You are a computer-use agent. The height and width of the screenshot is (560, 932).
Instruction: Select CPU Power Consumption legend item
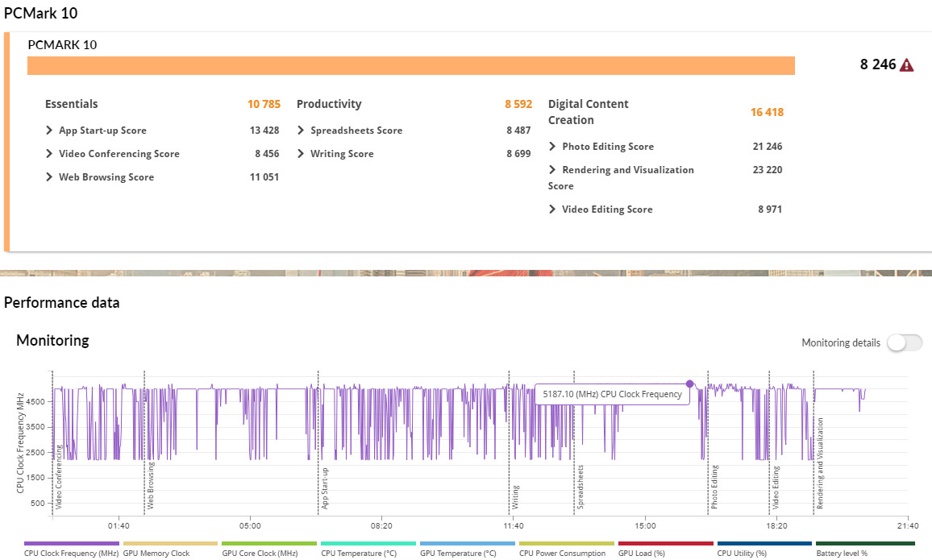(x=566, y=544)
